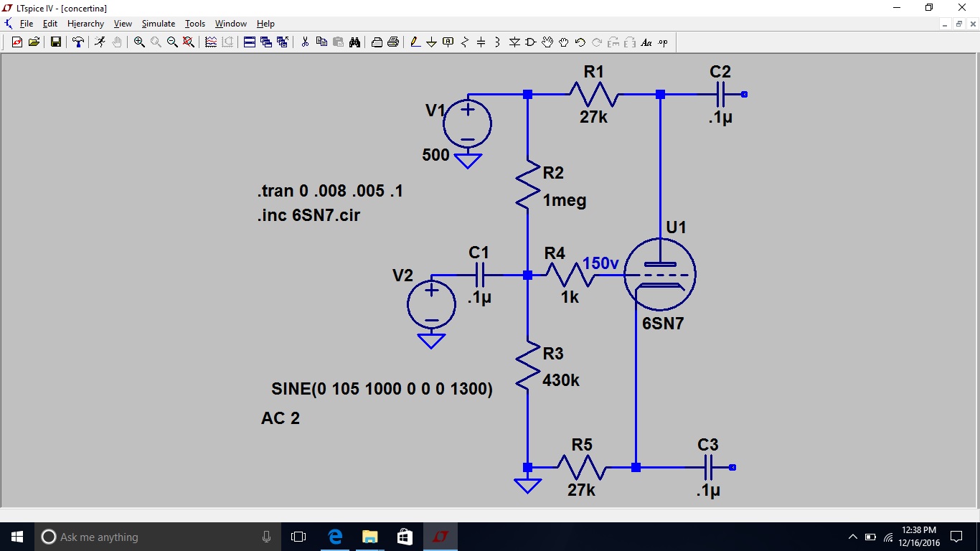Open the View menu

[x=123, y=24]
